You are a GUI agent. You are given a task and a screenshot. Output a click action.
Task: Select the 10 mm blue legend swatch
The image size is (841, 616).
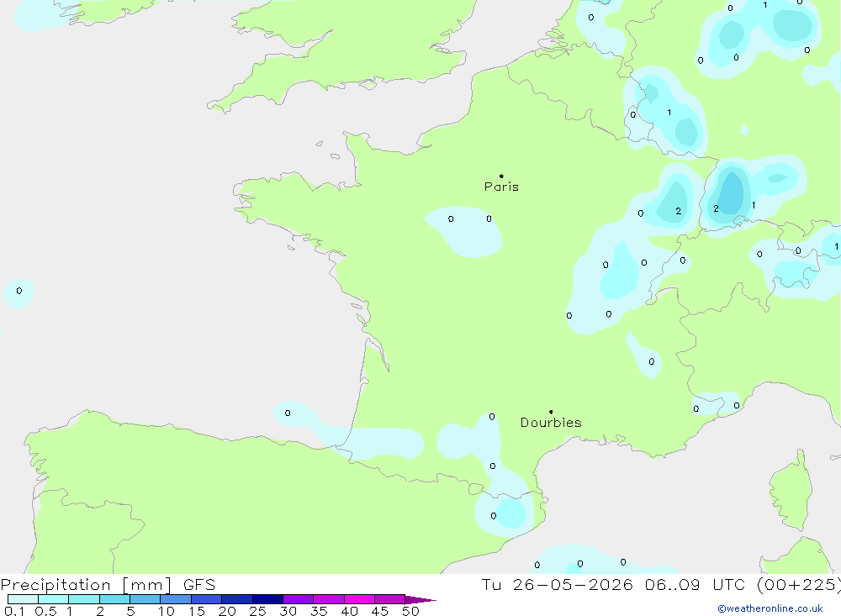[176, 599]
